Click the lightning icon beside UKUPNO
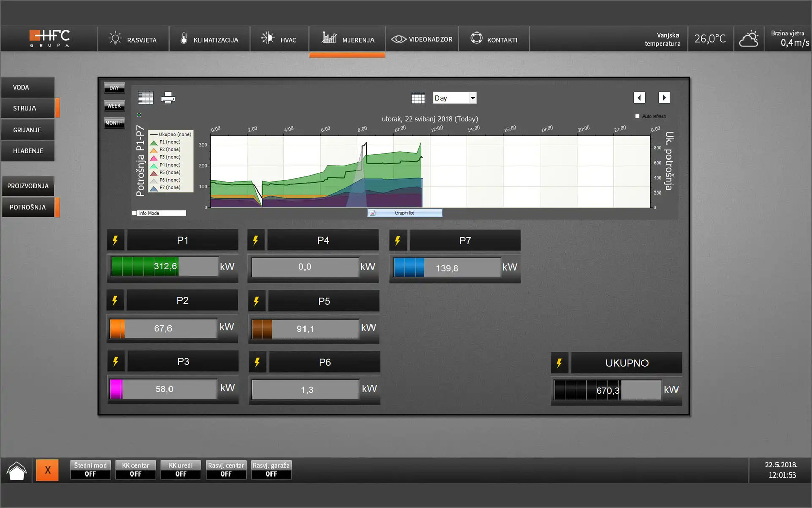The height and width of the screenshot is (508, 812). (559, 363)
